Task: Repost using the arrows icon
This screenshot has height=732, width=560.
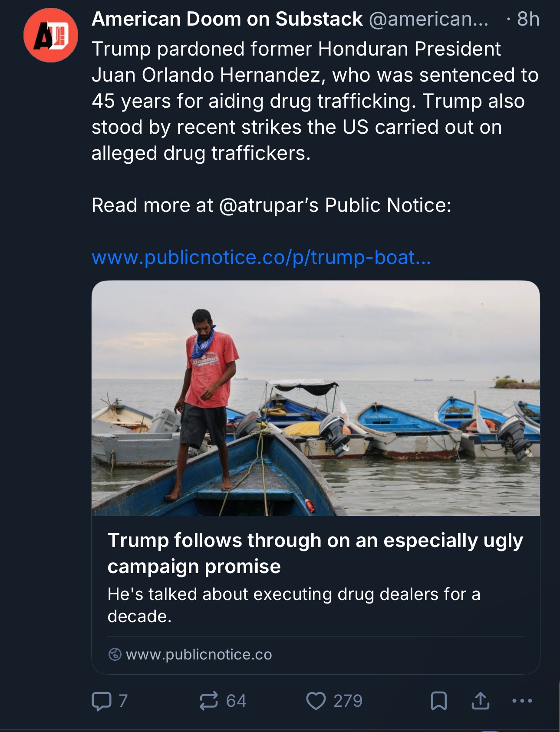Action: 208,701
